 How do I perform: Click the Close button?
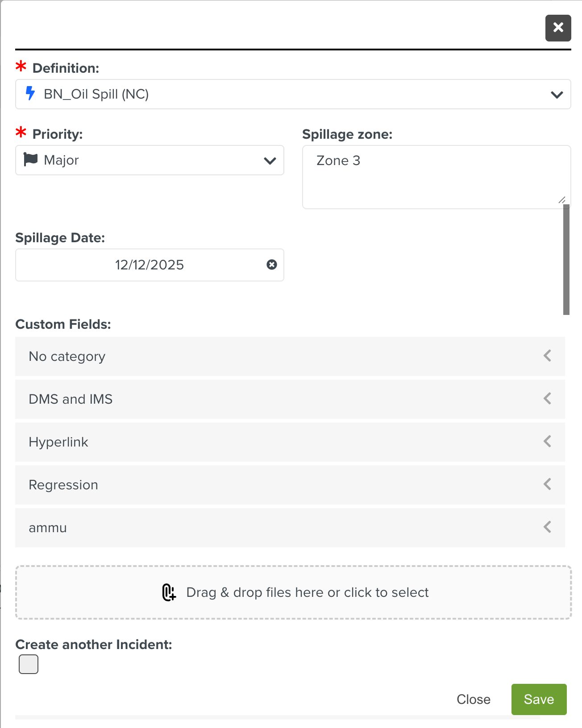[x=473, y=699]
